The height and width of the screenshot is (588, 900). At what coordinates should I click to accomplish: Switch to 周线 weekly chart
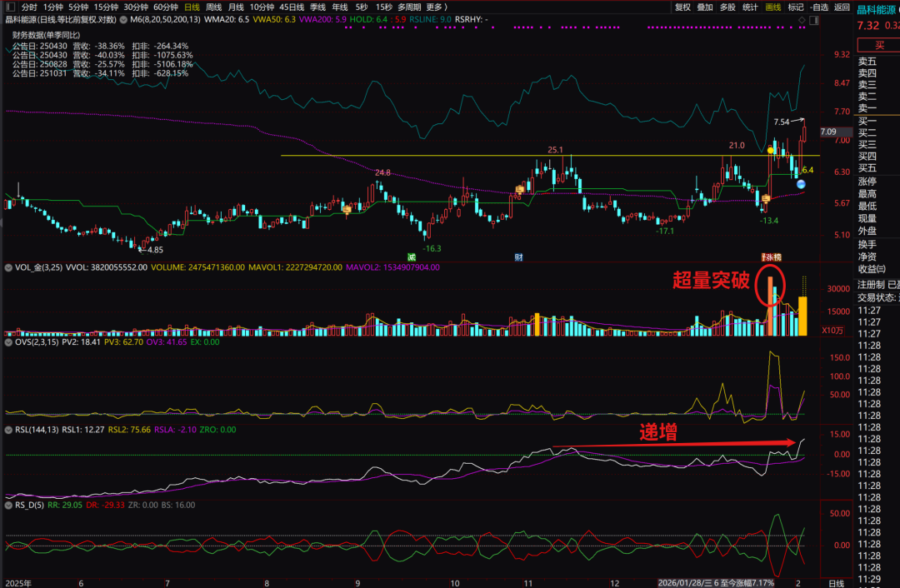coord(213,7)
